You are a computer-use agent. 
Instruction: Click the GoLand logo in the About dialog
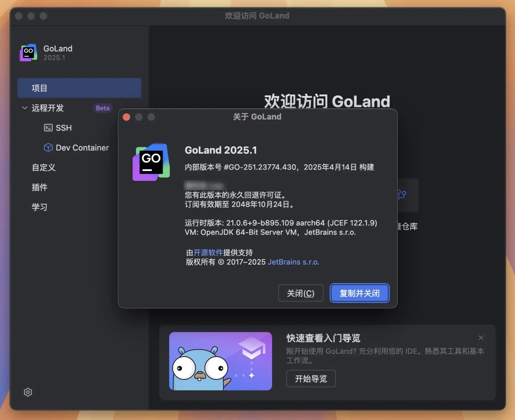click(151, 162)
